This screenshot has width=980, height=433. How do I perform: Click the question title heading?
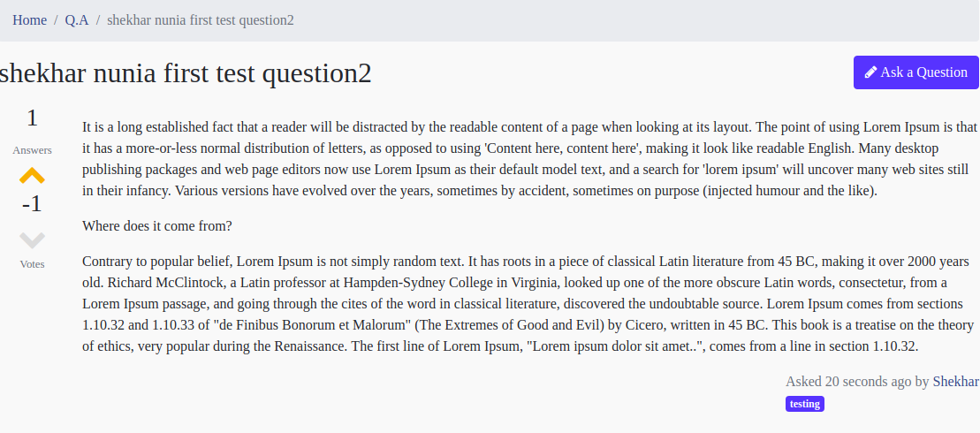185,73
